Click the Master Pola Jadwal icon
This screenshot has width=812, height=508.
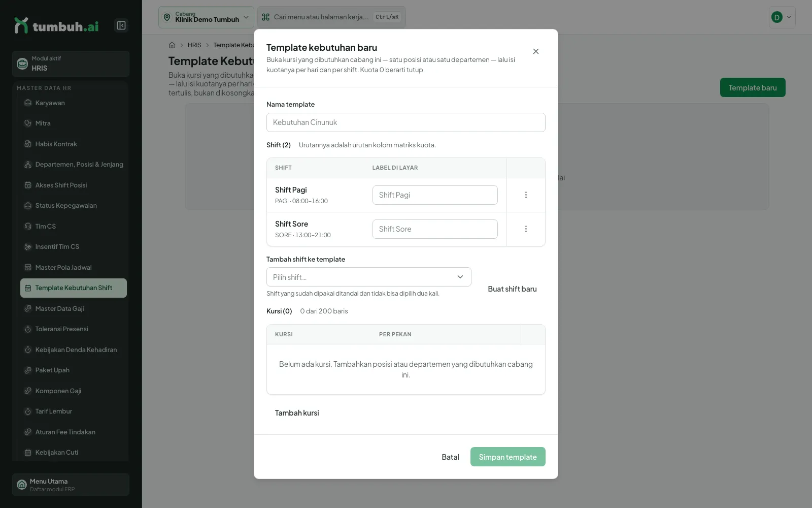(28, 268)
